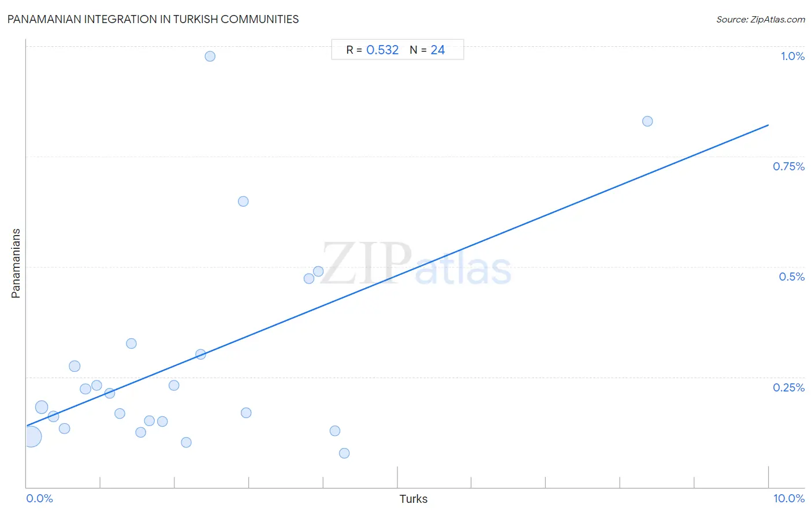812x515 pixels.
Task: Click the data point near 0.65% on the y-axis
Action: [x=243, y=201]
